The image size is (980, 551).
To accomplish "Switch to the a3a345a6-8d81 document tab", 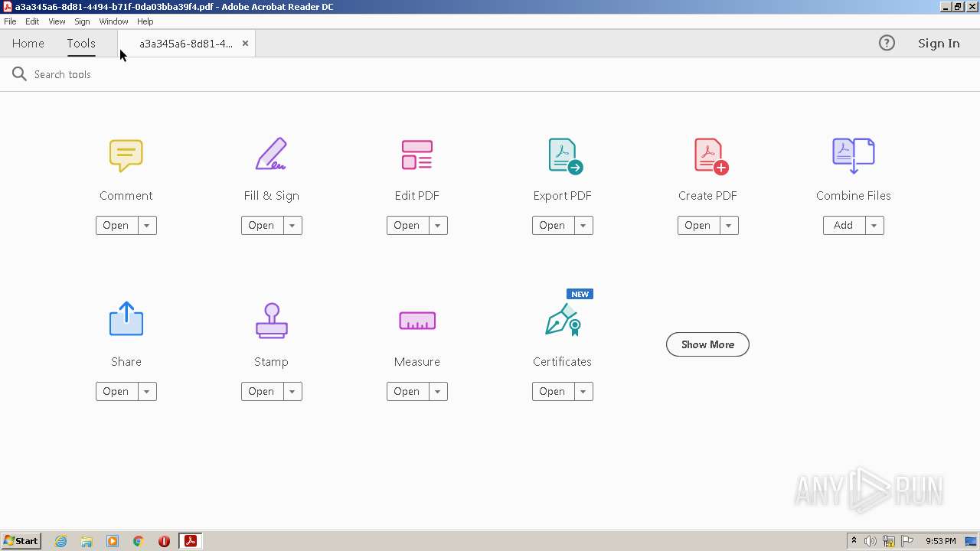I will pos(185,44).
